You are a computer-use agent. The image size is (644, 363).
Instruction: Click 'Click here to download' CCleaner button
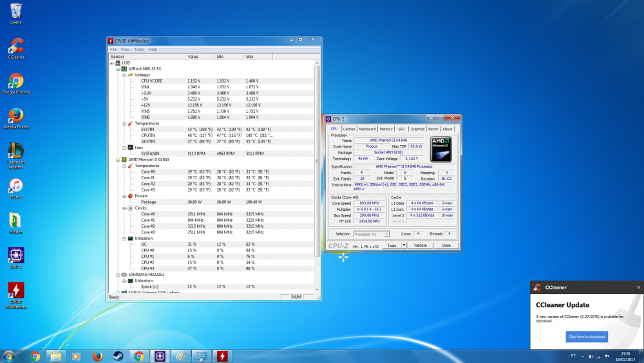coord(586,337)
